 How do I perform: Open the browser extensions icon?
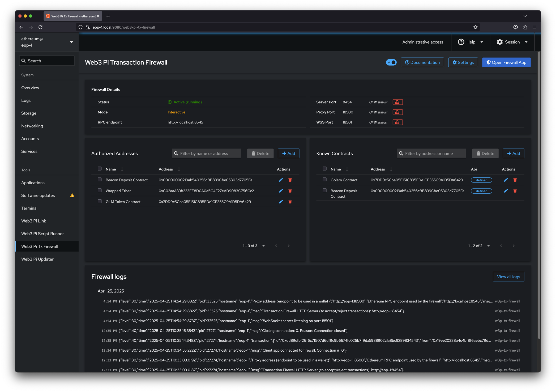tap(525, 27)
